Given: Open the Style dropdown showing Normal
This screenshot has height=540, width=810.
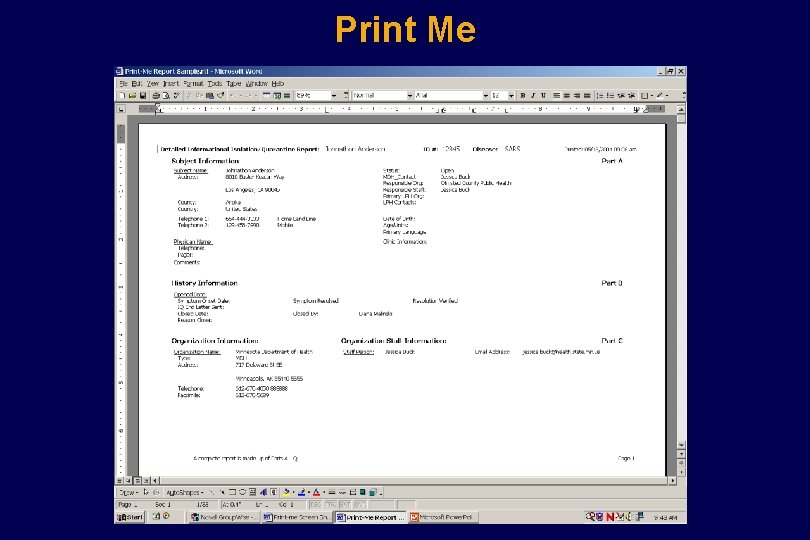Looking at the screenshot, I should 410,96.
